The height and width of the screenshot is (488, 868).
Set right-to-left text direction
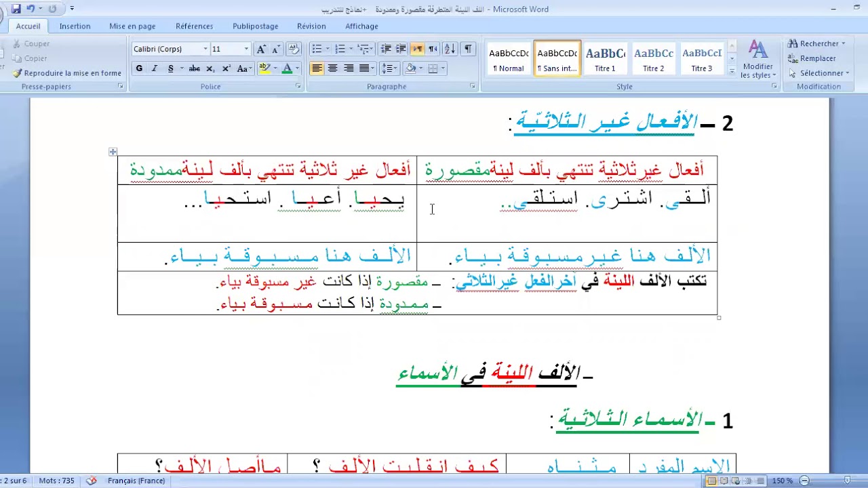tap(432, 49)
